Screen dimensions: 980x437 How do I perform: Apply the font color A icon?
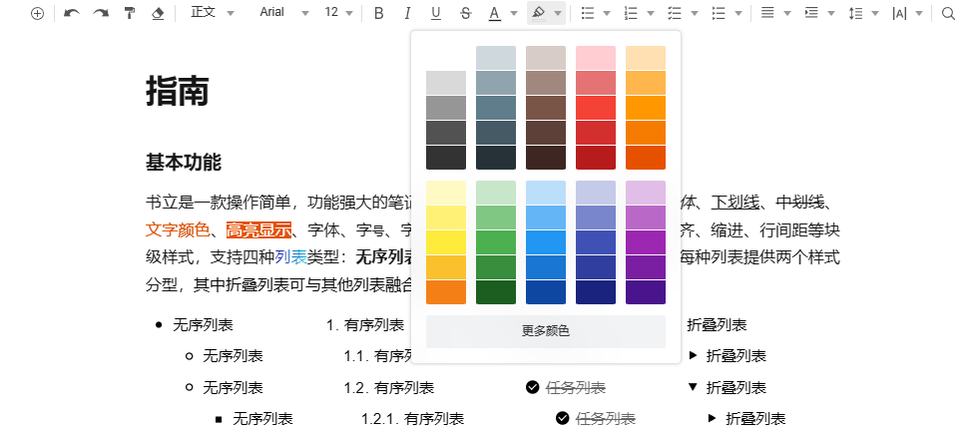494,13
